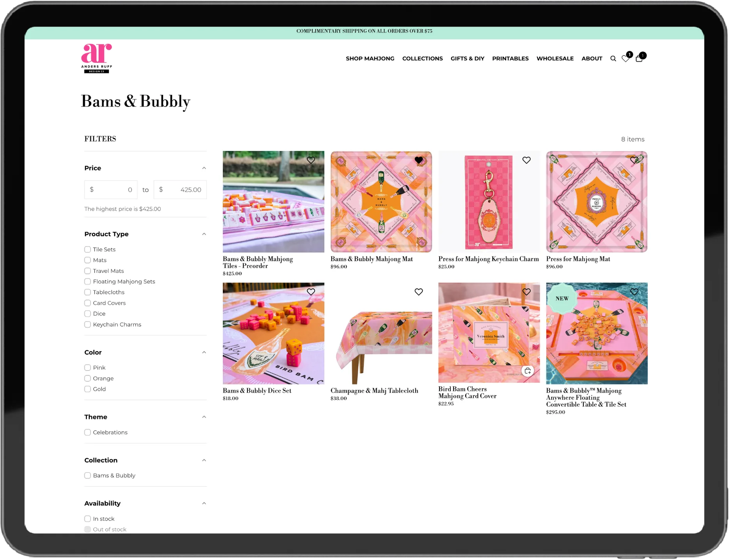Viewport: 729px width, 560px height.
Task: View the Bird Bam Cheers Card Cover image
Action: pyautogui.click(x=489, y=333)
